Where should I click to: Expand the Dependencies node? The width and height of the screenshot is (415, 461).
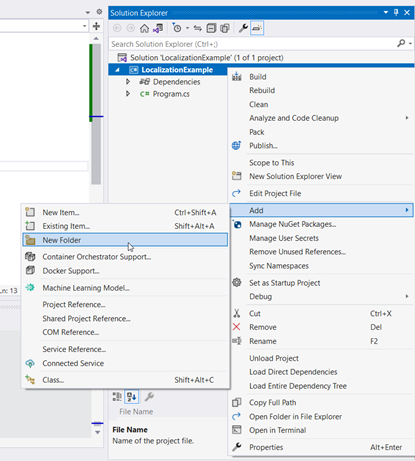click(x=128, y=82)
